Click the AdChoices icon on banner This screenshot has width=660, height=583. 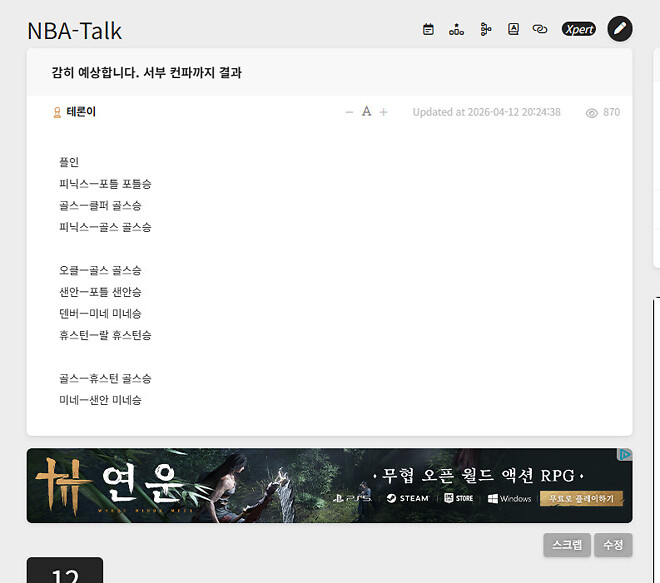pyautogui.click(x=625, y=454)
